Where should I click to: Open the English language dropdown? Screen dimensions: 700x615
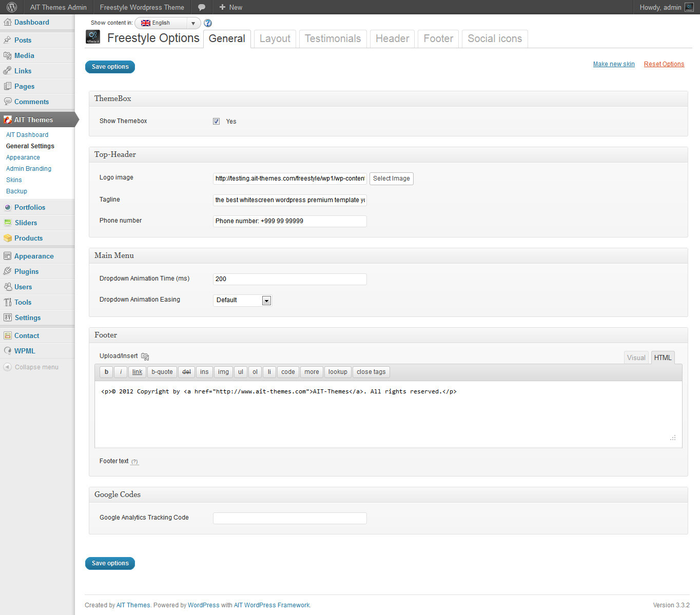167,23
